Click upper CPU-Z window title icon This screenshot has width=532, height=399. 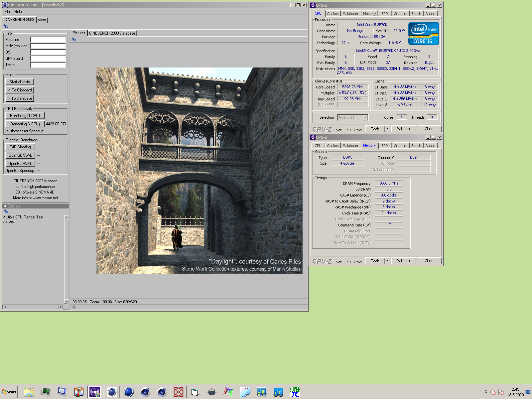coord(313,5)
